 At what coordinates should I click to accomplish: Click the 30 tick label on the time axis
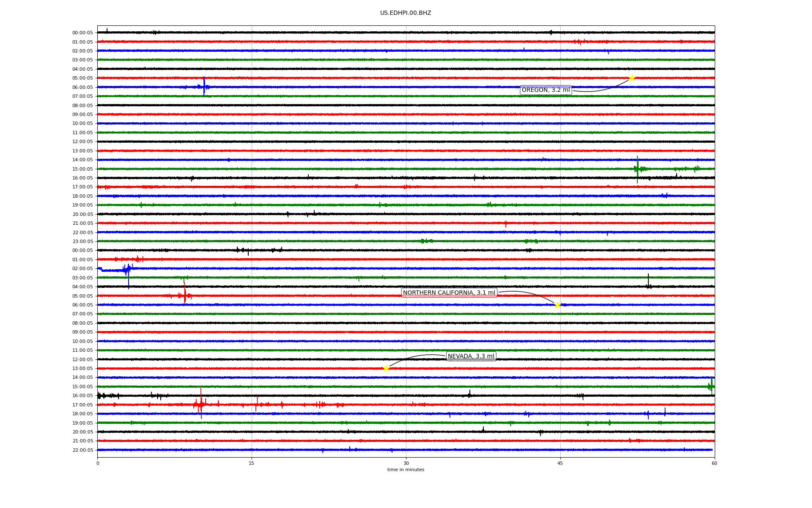coord(406,463)
